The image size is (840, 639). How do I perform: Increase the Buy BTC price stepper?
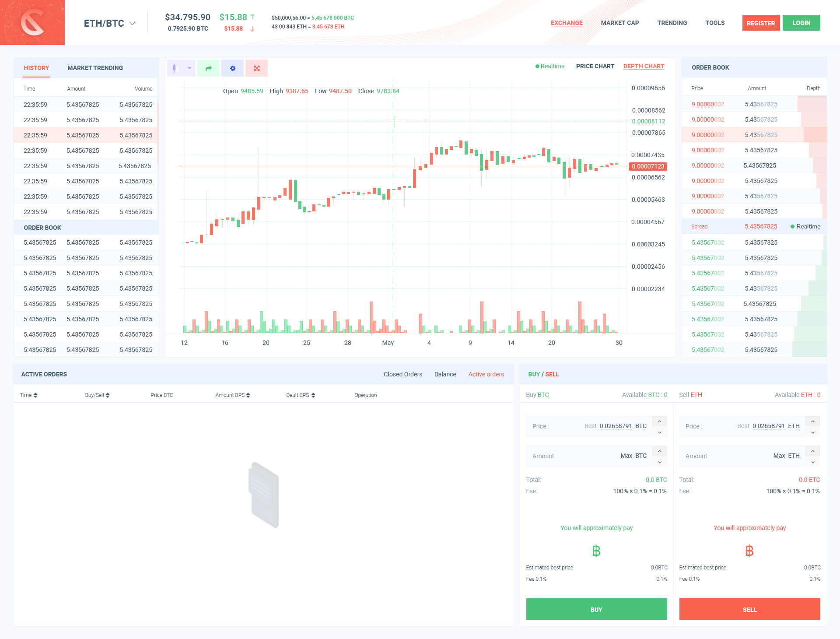(x=659, y=421)
